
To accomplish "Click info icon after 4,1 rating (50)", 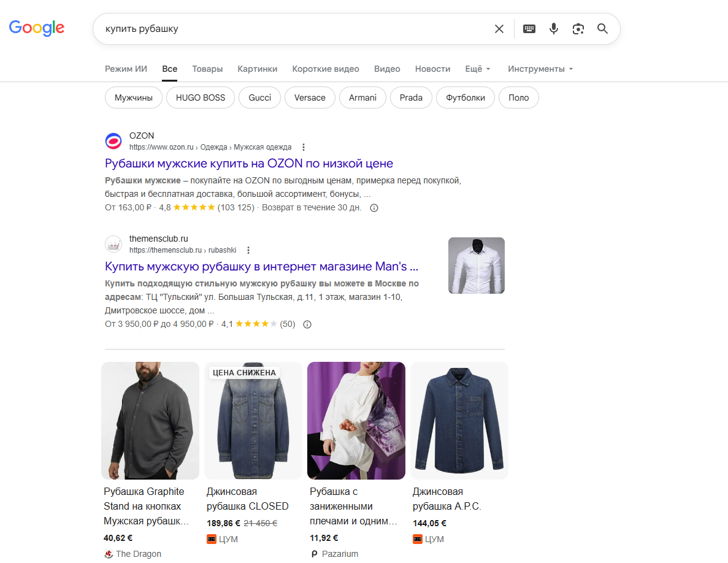I will (x=307, y=324).
